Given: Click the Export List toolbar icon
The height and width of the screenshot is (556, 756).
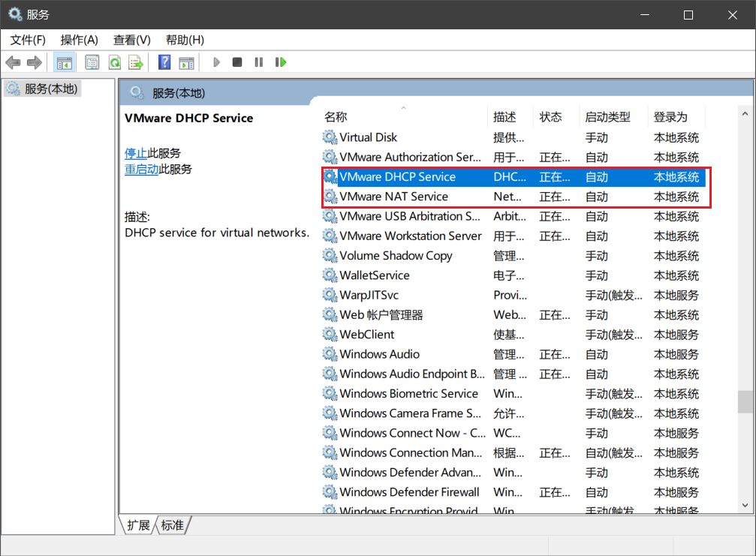Looking at the screenshot, I should (136, 62).
